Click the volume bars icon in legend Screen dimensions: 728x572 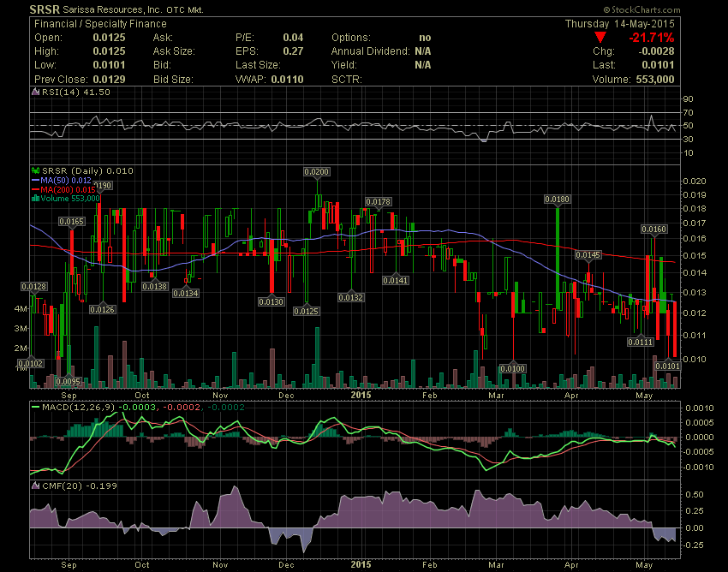35,199
